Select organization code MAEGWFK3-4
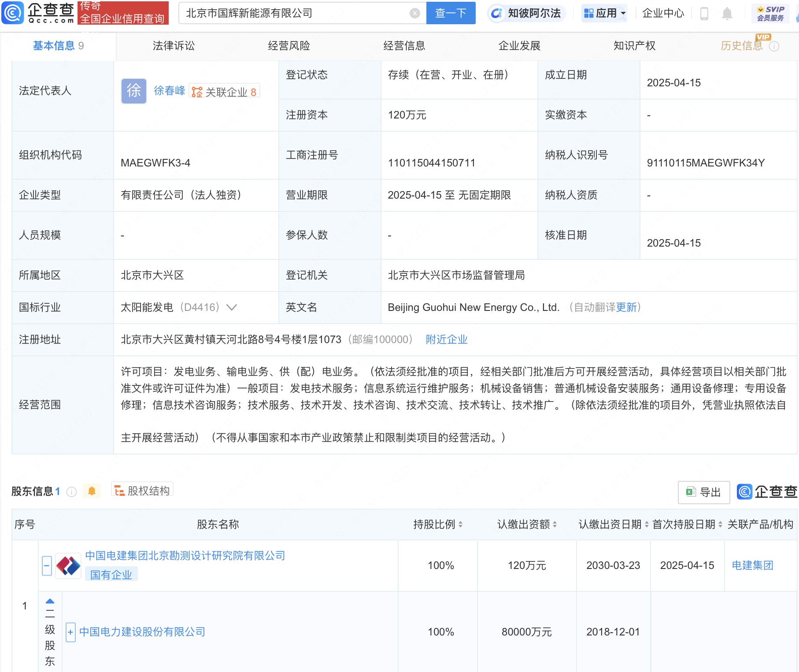The width and height of the screenshot is (799, 672). [x=155, y=163]
